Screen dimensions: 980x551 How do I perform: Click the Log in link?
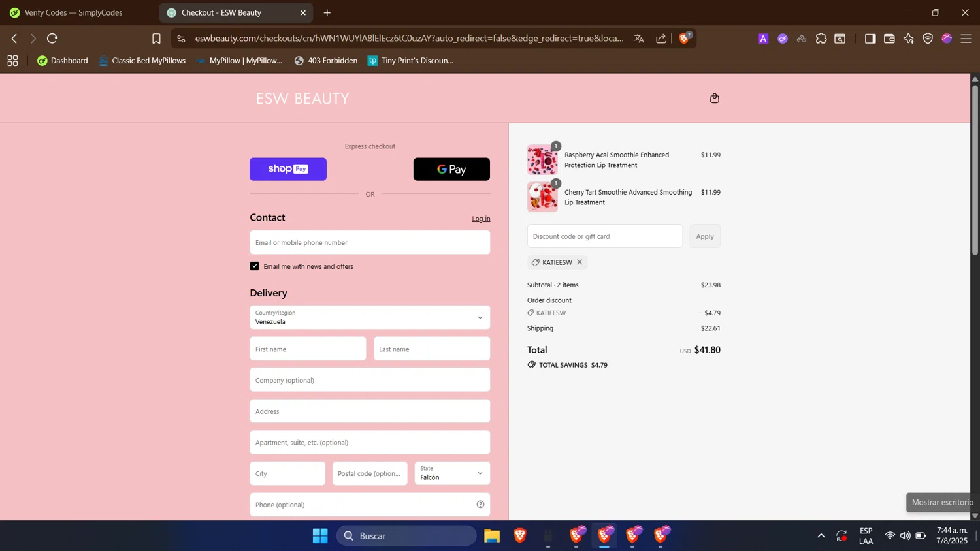[x=481, y=219]
